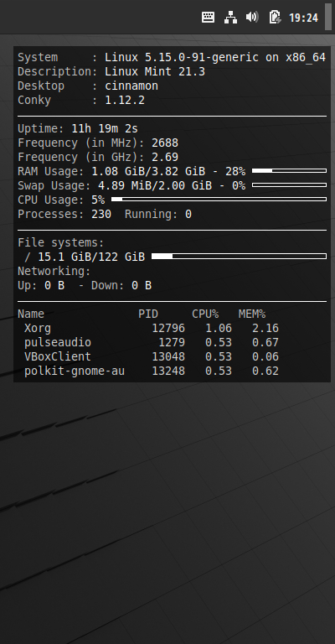The image size is (335, 644).
Task: Click polkit-gnome-au memory value '0.62'
Action: coord(265,371)
